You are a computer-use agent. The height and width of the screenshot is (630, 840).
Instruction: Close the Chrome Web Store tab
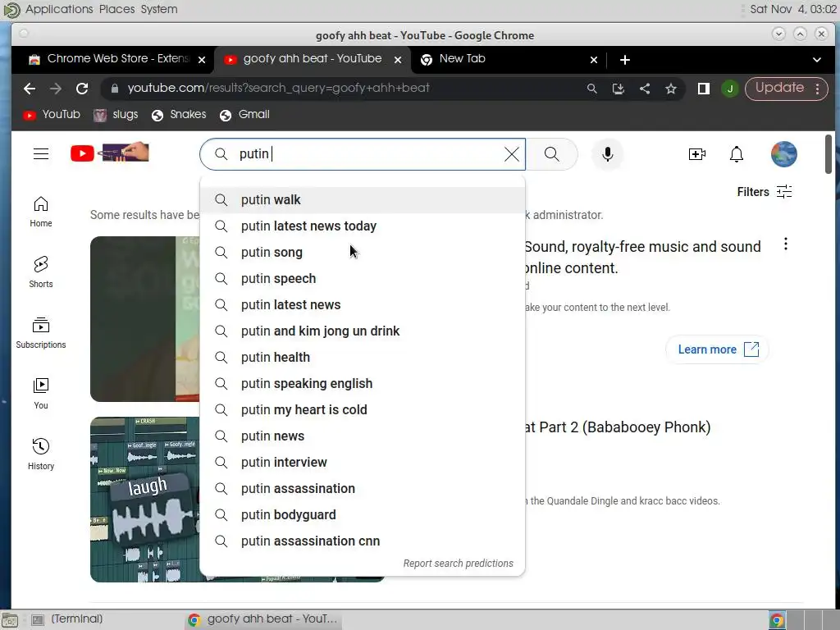(202, 60)
